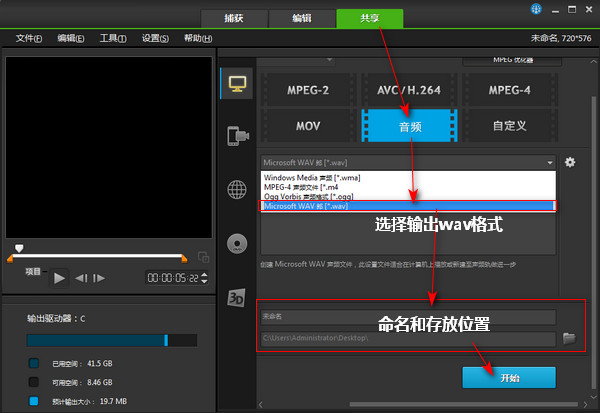The image size is (600, 413).
Task: Open the 编辑(E) menu
Action: tap(71, 38)
